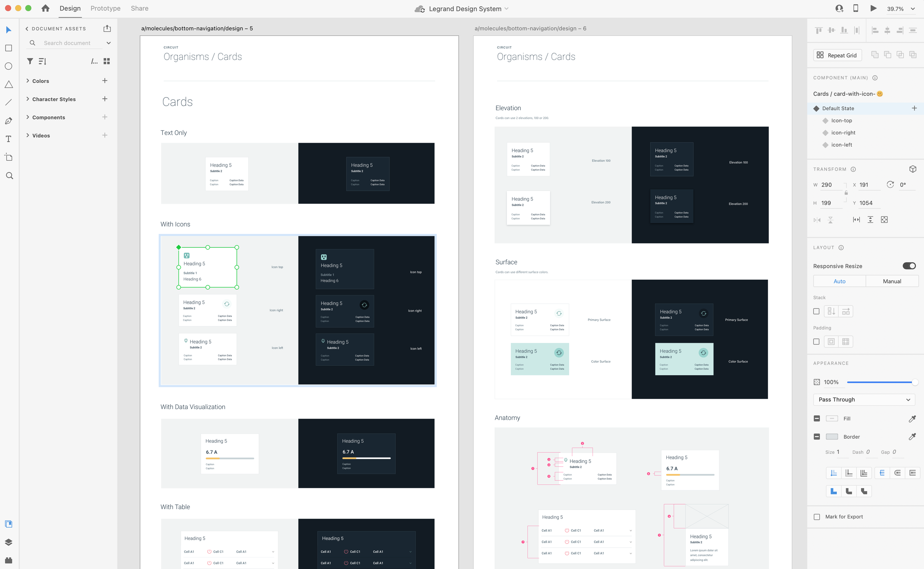Toggle the Responsive Resize switch
Viewport: 924px width, 569px height.
pos(909,266)
